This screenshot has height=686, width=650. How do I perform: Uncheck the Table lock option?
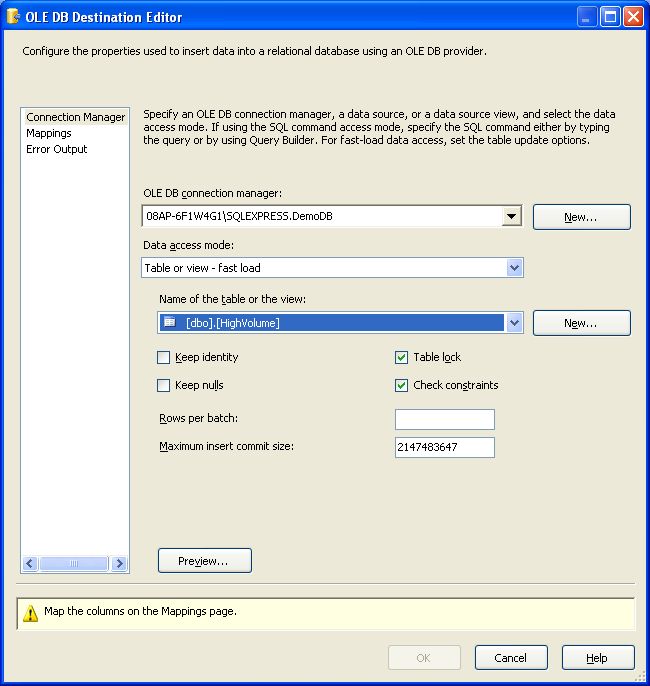click(x=402, y=357)
